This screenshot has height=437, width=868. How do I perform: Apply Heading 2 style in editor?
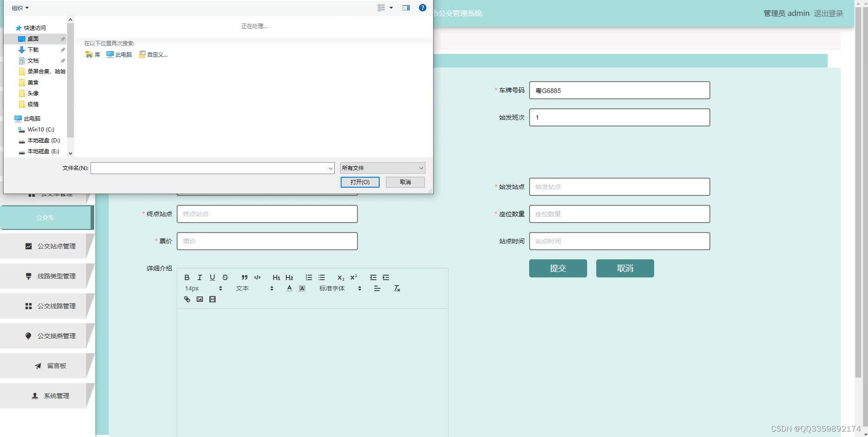[x=289, y=277]
